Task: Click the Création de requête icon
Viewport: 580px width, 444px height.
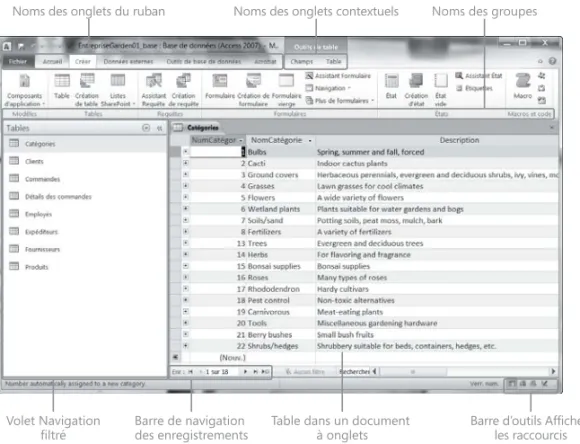Action: coord(183,90)
